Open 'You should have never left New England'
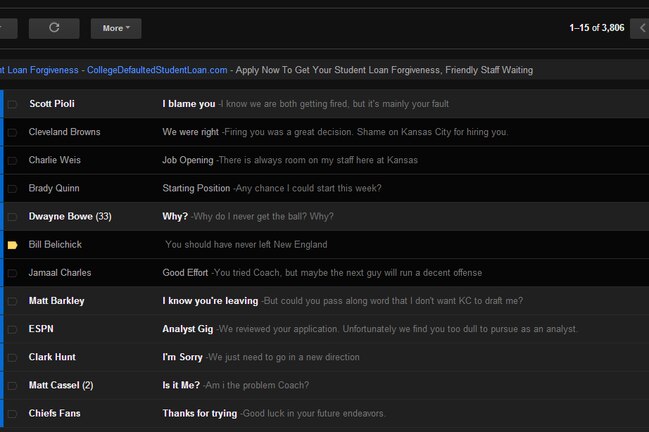Image resolution: width=649 pixels, height=432 pixels. [x=246, y=245]
